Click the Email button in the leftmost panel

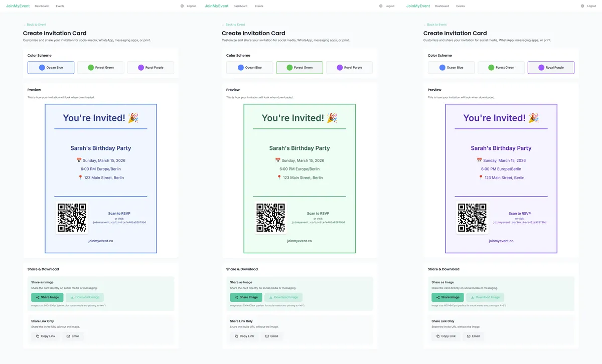point(74,336)
